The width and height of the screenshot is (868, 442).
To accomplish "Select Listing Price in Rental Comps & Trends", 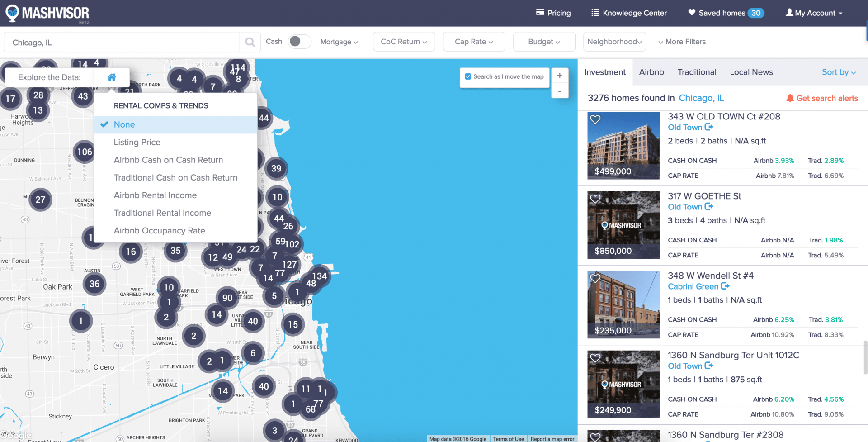I will click(x=137, y=142).
